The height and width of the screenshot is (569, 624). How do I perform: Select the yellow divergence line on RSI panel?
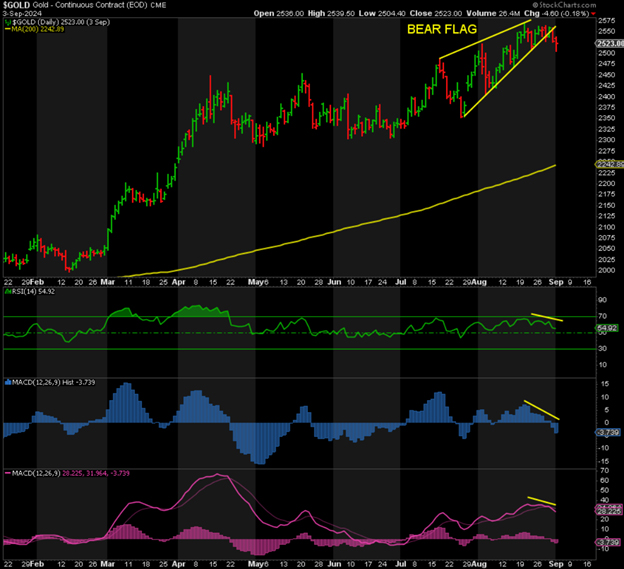[546, 318]
